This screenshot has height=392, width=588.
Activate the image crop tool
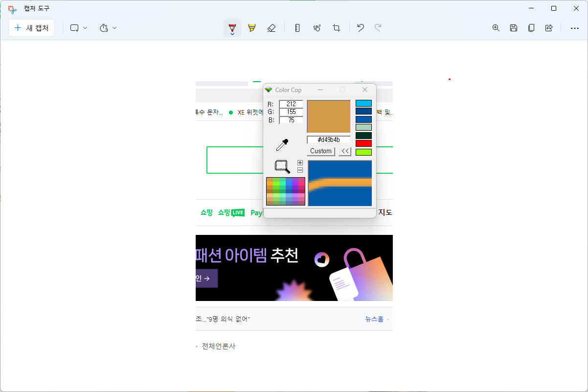click(337, 28)
